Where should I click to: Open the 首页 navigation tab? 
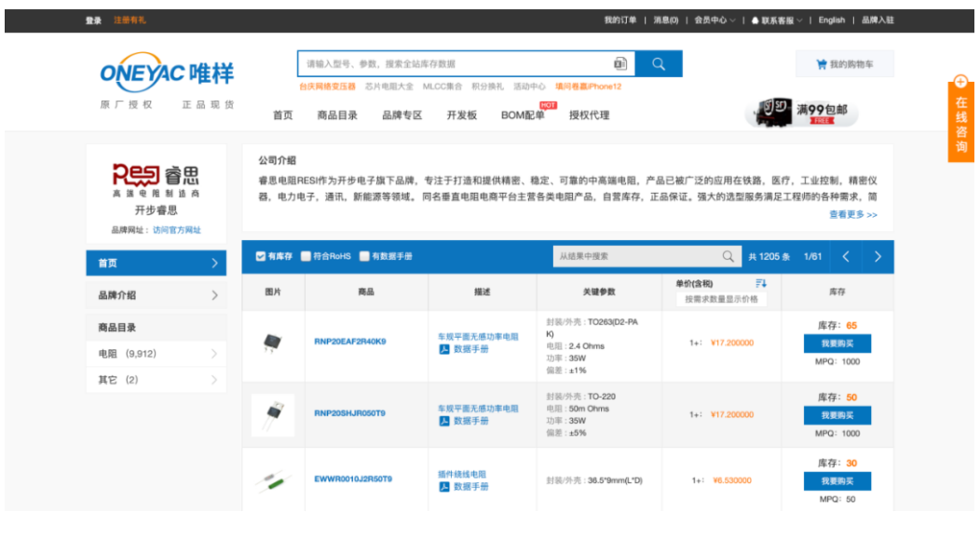(x=282, y=115)
